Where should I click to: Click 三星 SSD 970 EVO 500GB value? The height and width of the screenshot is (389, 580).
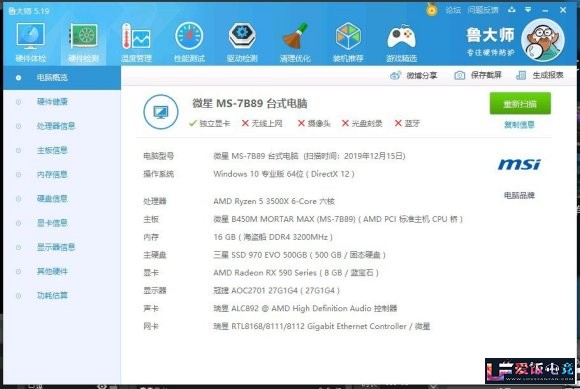[300, 255]
